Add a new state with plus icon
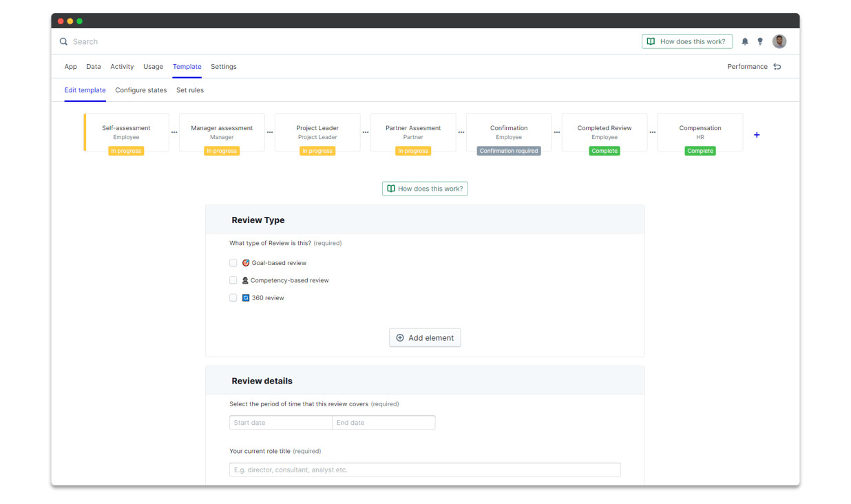The height and width of the screenshot is (504, 851). (757, 135)
